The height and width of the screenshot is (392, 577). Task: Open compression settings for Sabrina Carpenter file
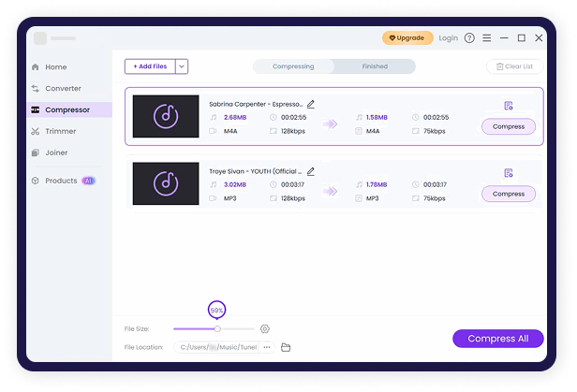click(x=509, y=106)
